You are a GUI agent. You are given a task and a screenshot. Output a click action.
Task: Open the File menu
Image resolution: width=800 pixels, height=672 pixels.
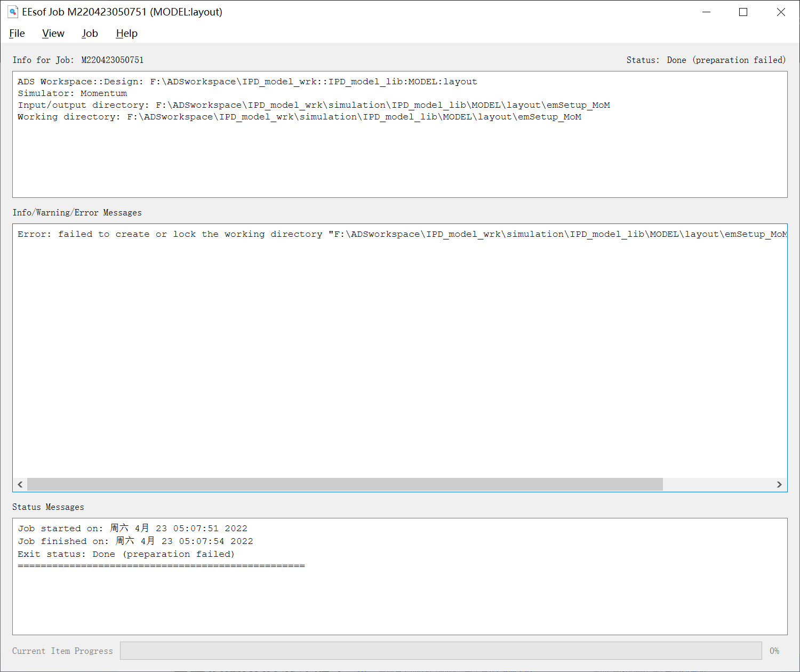click(x=17, y=33)
